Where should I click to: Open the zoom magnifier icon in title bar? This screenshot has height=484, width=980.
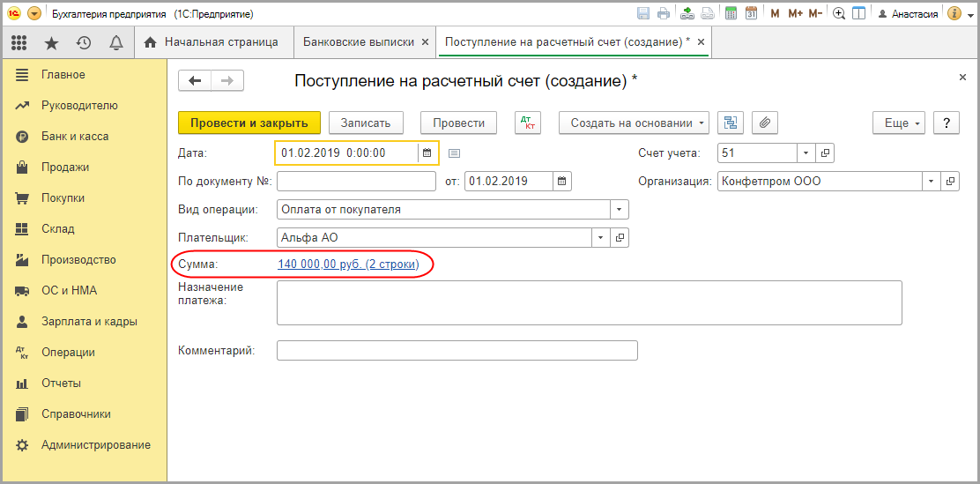[x=839, y=14]
